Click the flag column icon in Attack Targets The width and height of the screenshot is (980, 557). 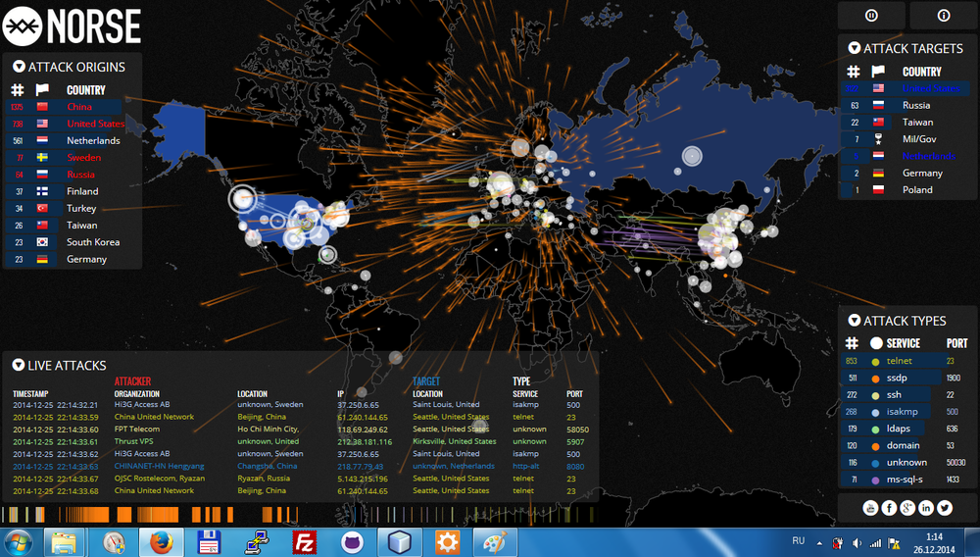pyautogui.click(x=878, y=72)
